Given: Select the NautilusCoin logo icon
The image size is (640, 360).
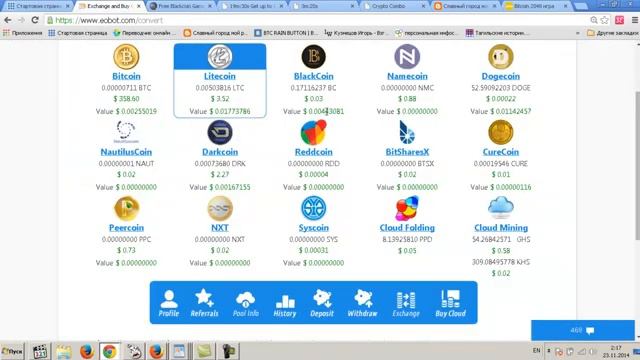Looking at the screenshot, I should 126,132.
